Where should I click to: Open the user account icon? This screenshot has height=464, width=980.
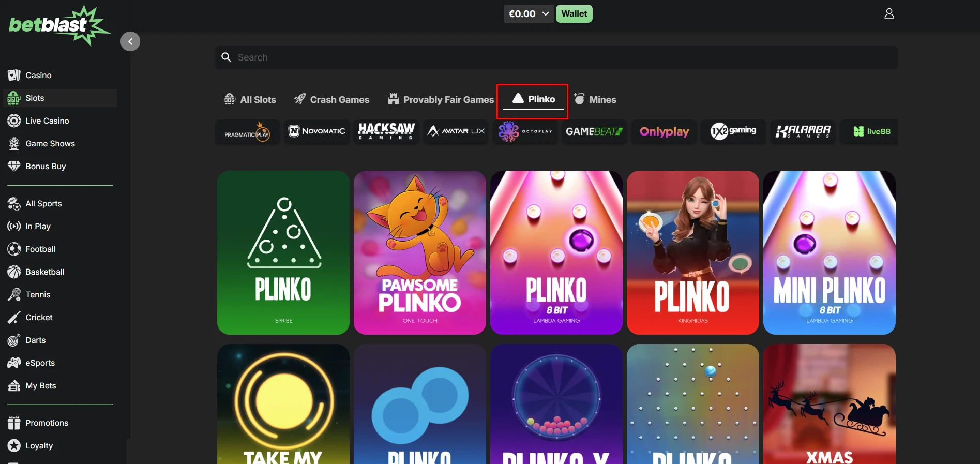point(889,13)
